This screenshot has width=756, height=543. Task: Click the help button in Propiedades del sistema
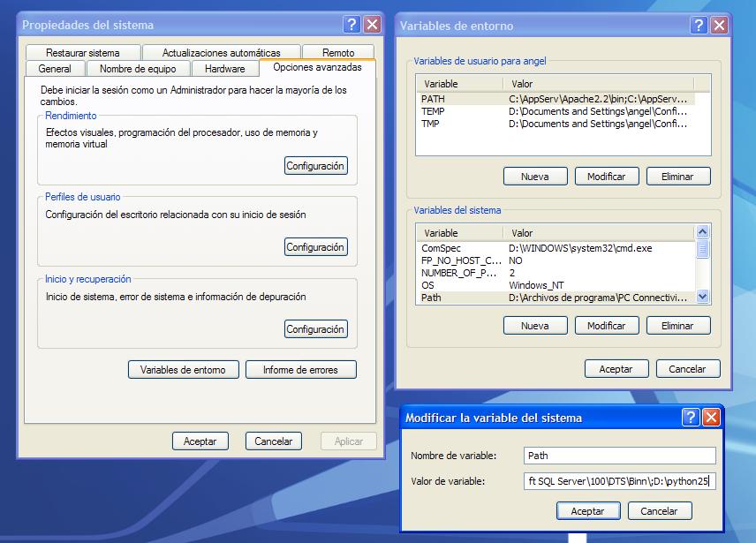coord(352,24)
